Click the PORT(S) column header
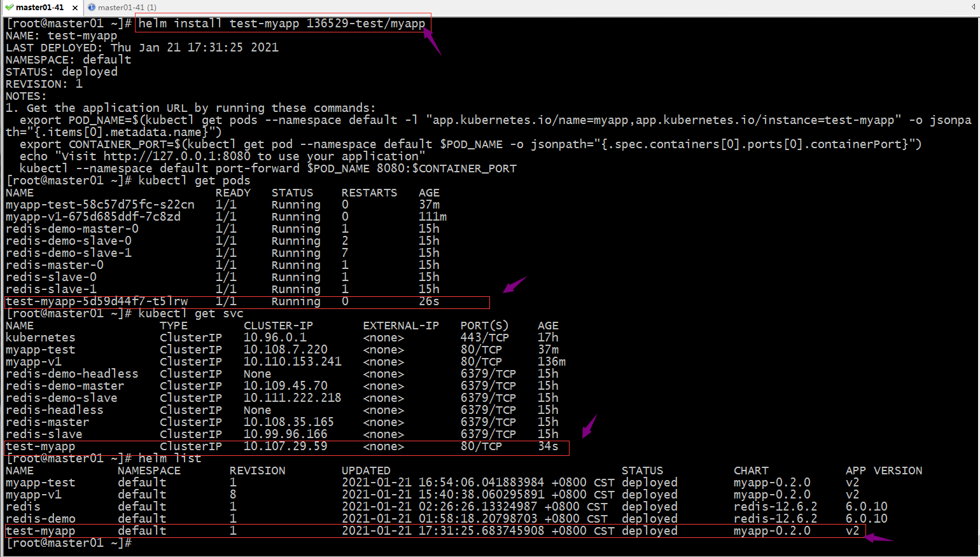The height and width of the screenshot is (557, 980). (485, 326)
